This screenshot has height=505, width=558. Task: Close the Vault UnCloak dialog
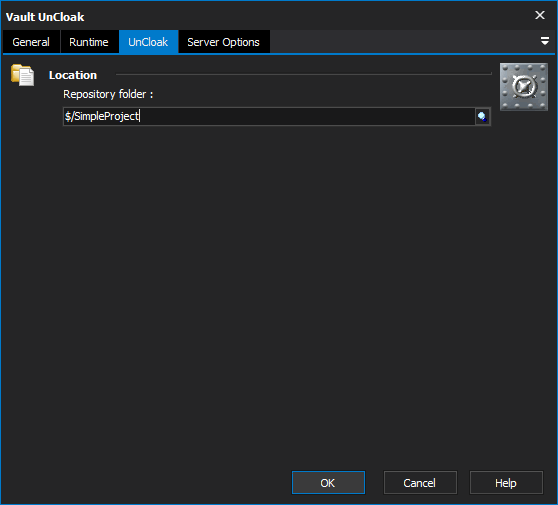point(539,15)
